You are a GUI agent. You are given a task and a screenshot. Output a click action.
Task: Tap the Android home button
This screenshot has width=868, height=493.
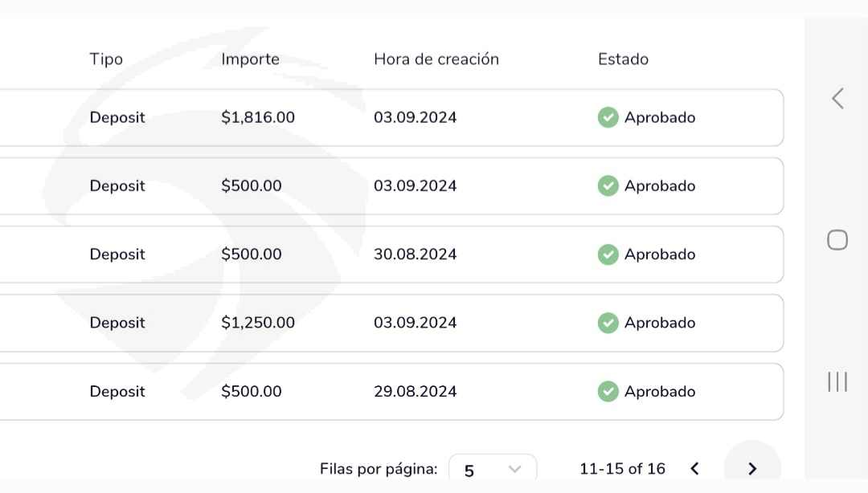[837, 240]
